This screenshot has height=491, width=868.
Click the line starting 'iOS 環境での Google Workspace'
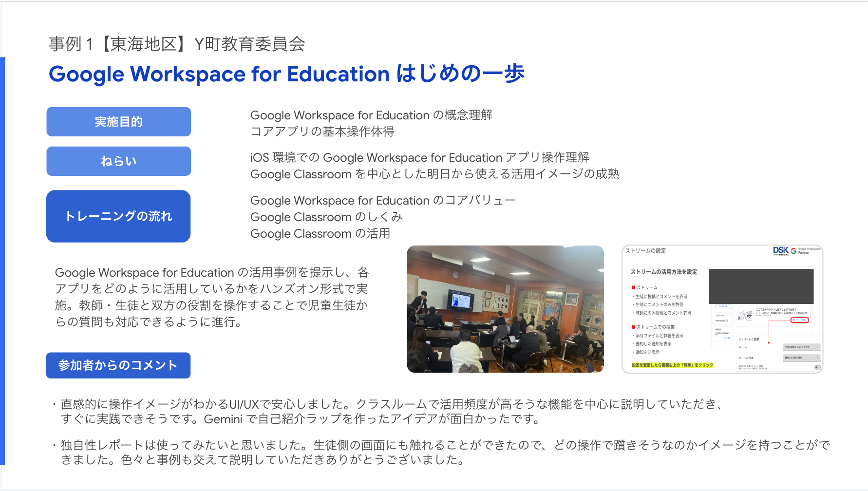pos(420,157)
